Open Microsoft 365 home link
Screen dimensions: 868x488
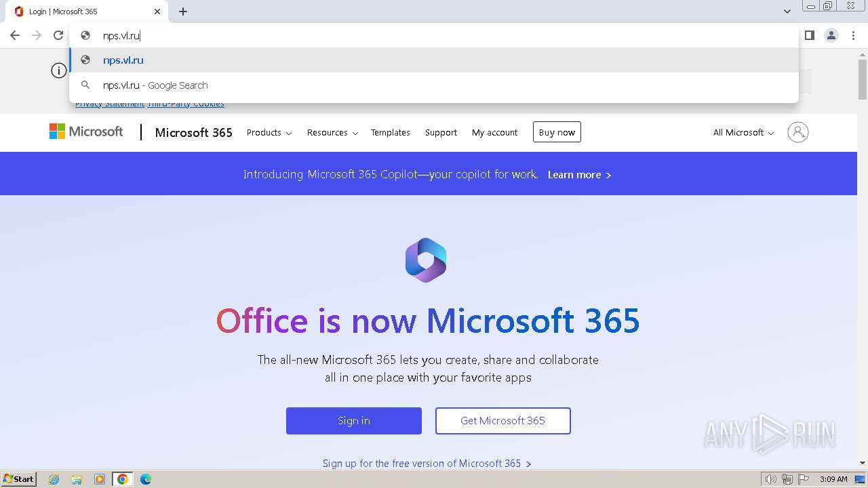coord(193,133)
